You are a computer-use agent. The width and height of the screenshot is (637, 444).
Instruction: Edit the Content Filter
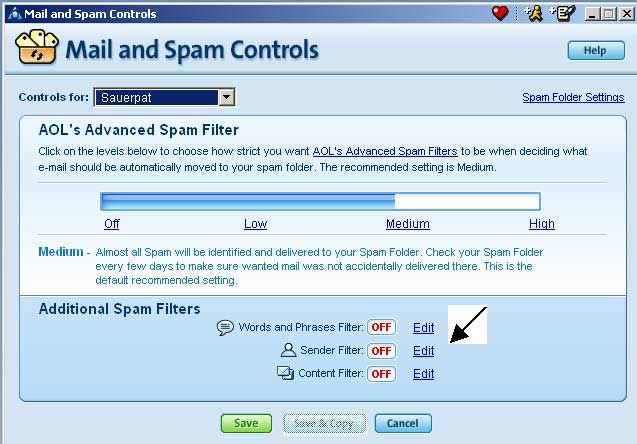click(x=423, y=374)
